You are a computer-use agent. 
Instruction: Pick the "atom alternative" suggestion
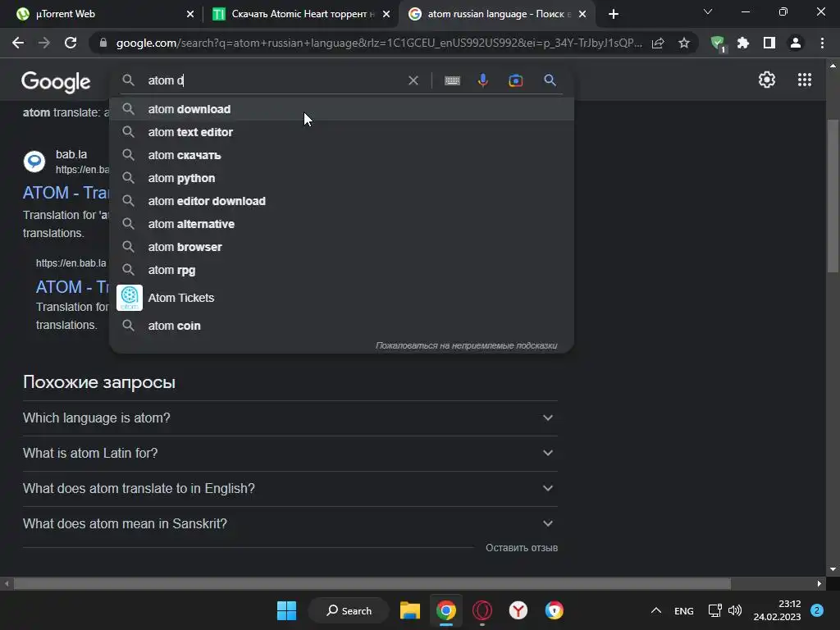coord(341,225)
